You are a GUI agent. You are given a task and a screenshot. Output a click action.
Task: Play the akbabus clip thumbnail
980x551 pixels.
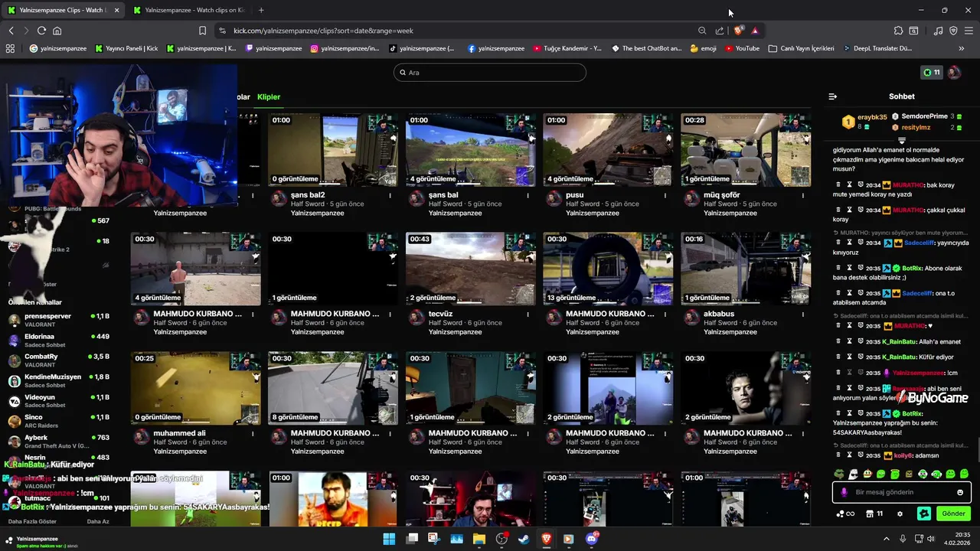click(746, 269)
